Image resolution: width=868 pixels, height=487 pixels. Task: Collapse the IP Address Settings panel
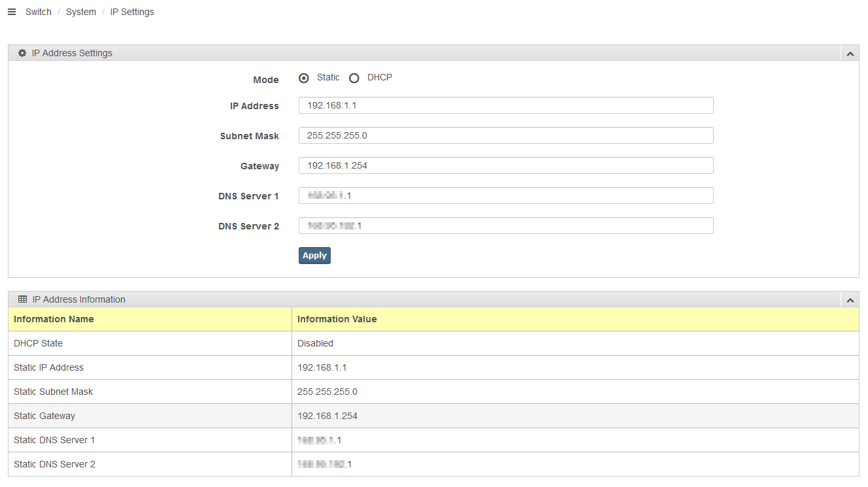coord(850,54)
